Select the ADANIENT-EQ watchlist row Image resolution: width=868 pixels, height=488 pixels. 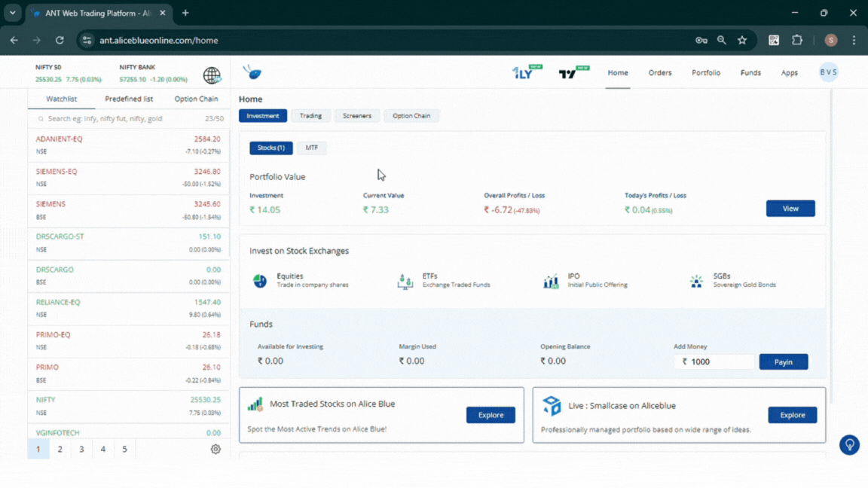coord(128,145)
